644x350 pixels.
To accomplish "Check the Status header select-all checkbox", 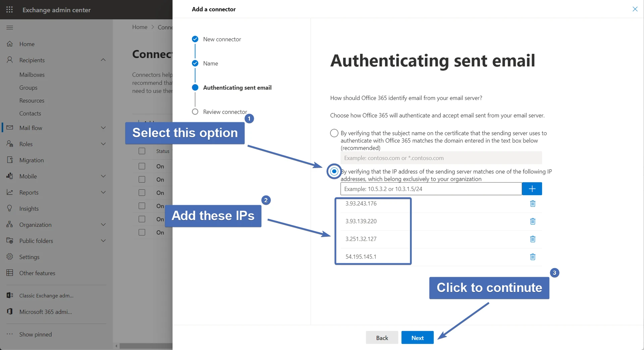I will point(142,151).
